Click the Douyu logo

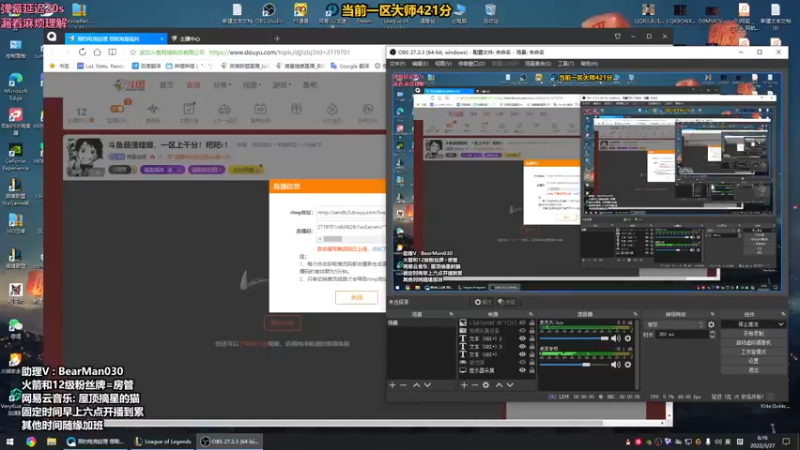[x=129, y=85]
